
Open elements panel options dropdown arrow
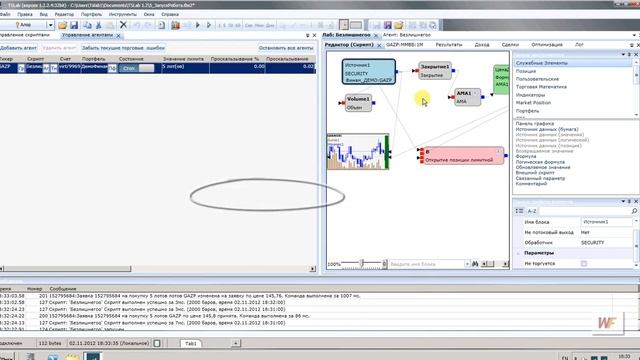623,54
